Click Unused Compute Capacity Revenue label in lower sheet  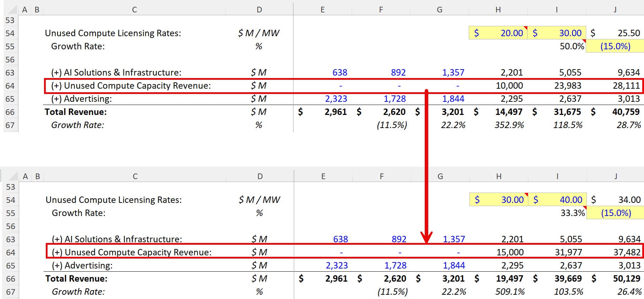[132, 252]
